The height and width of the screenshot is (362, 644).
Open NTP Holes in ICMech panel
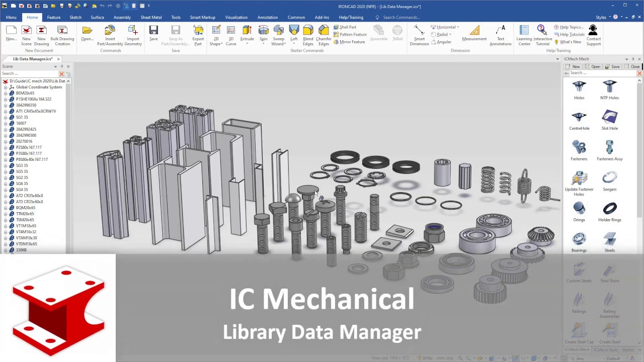point(609,90)
